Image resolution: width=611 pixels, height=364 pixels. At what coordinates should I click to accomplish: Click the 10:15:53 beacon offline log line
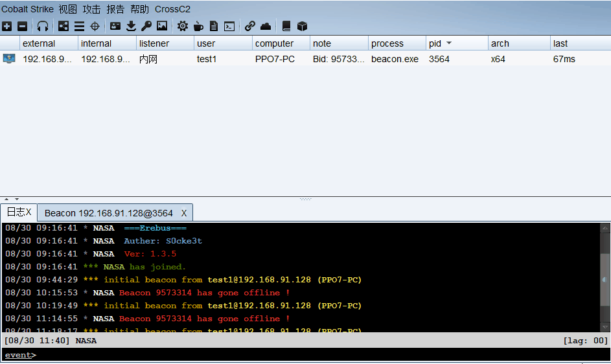[x=147, y=293]
